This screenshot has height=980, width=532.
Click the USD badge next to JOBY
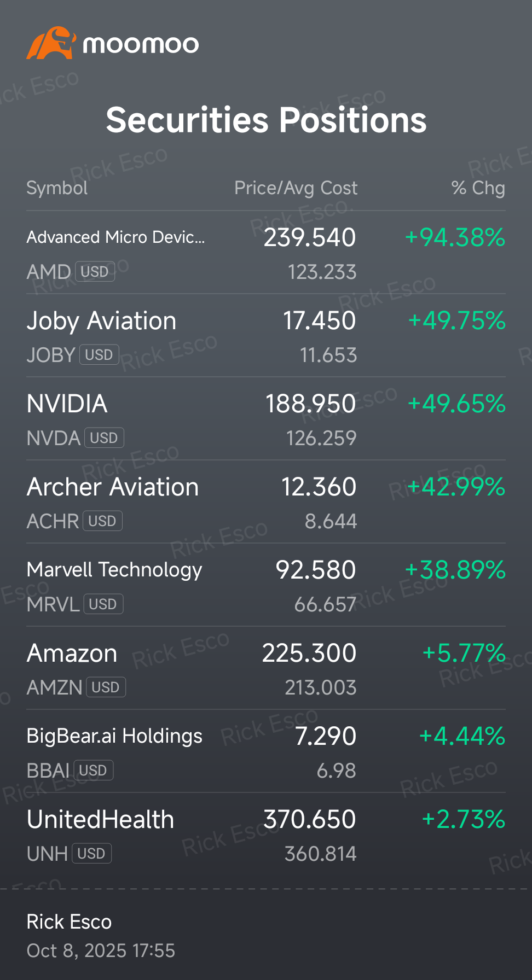coord(99,355)
